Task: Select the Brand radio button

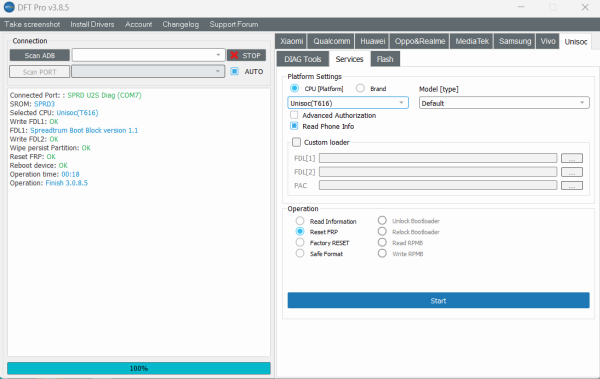Action: [360, 88]
